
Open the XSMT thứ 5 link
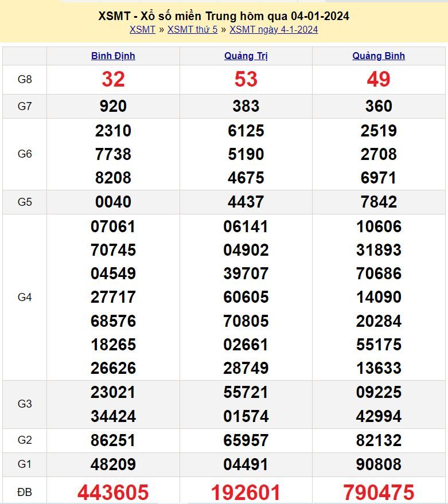click(192, 30)
